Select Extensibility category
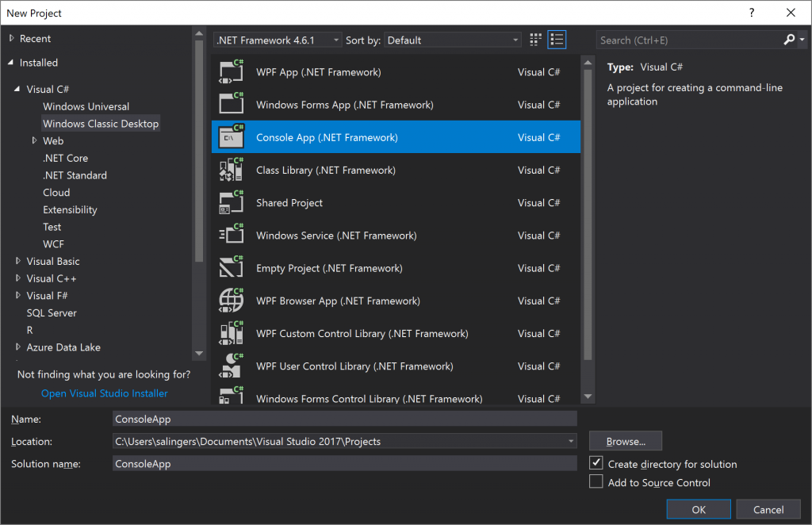812x525 pixels. (x=70, y=209)
